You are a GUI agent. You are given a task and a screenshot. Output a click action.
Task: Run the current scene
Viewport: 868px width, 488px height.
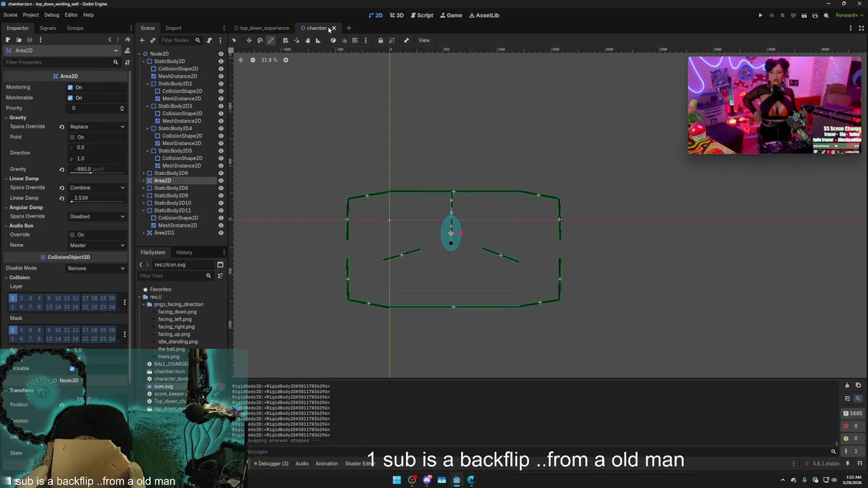tap(804, 15)
